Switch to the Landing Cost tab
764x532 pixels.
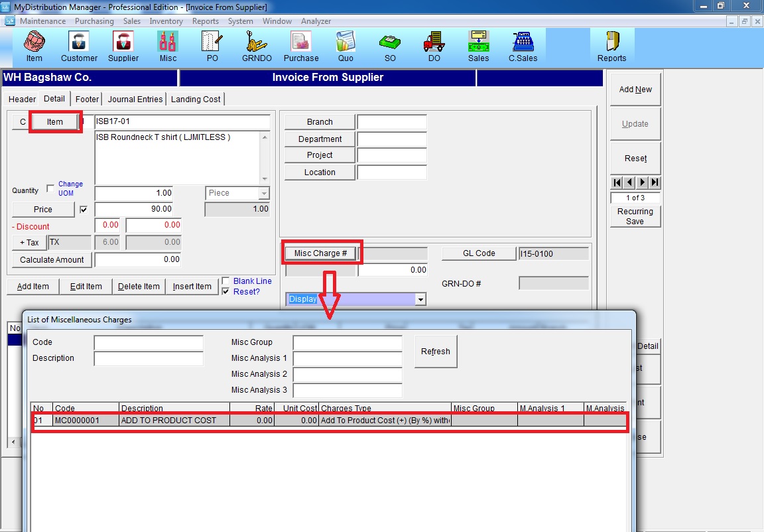click(x=196, y=100)
